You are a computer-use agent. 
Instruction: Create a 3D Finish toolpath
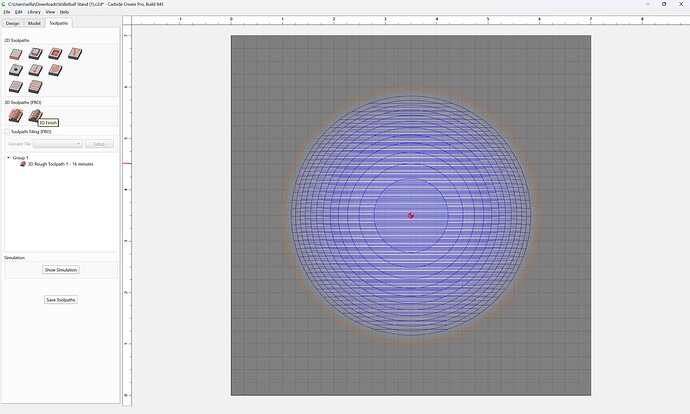35,116
